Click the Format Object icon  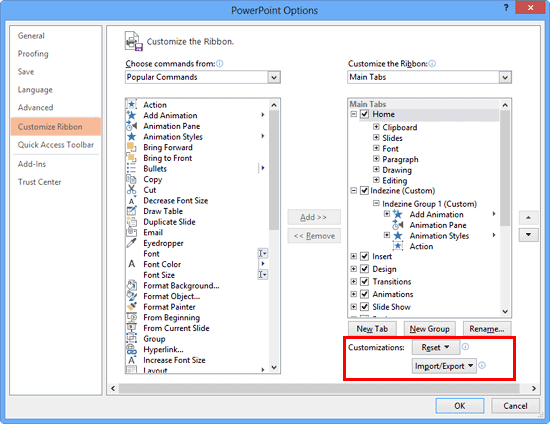[132, 296]
